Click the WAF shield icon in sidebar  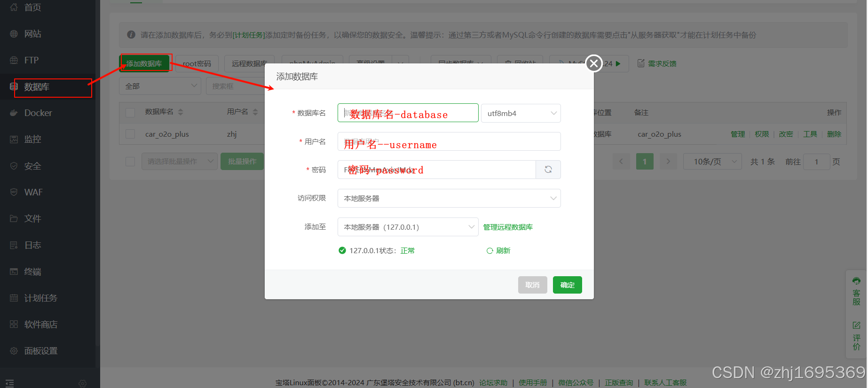click(x=14, y=192)
